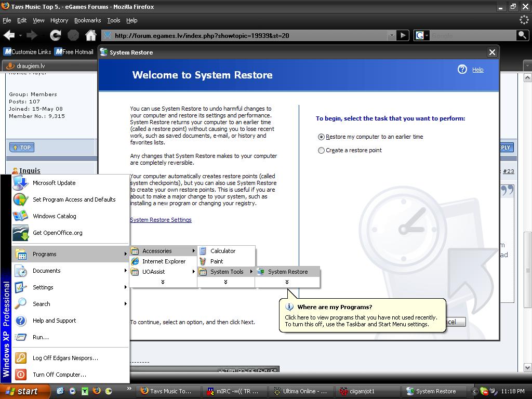The height and width of the screenshot is (399, 532).
Task: Click Get OpenOffice.org shortcut
Action: (x=71, y=233)
